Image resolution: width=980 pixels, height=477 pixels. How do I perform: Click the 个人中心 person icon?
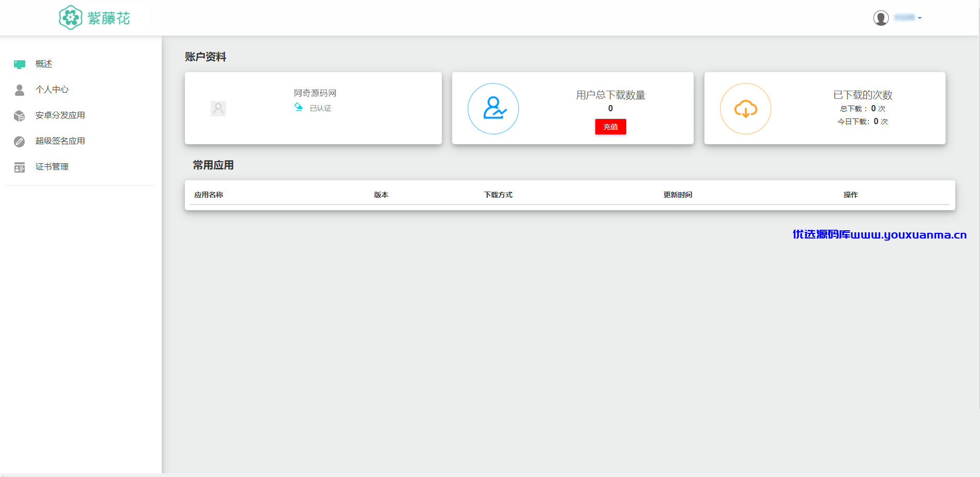click(20, 90)
